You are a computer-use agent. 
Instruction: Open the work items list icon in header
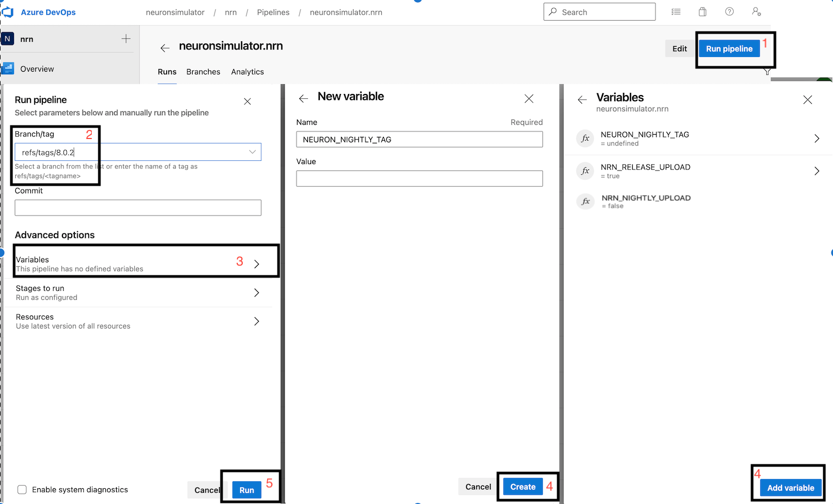(x=676, y=11)
